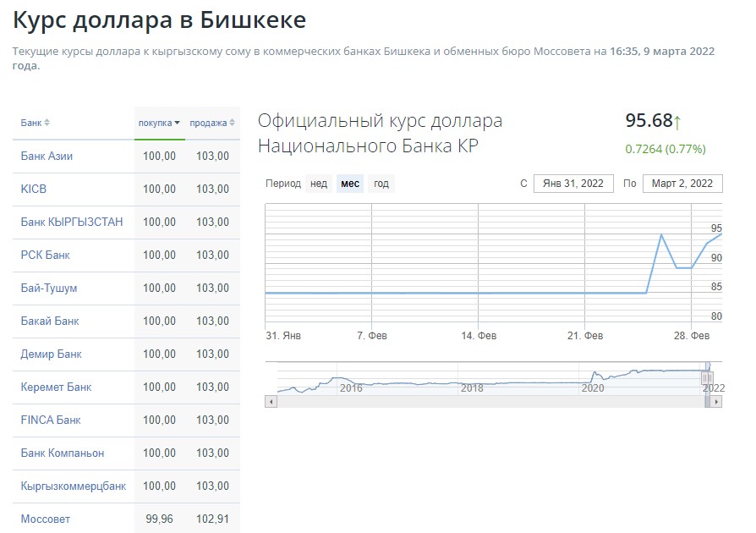Click the 2020 label in navigator

pos(593,387)
